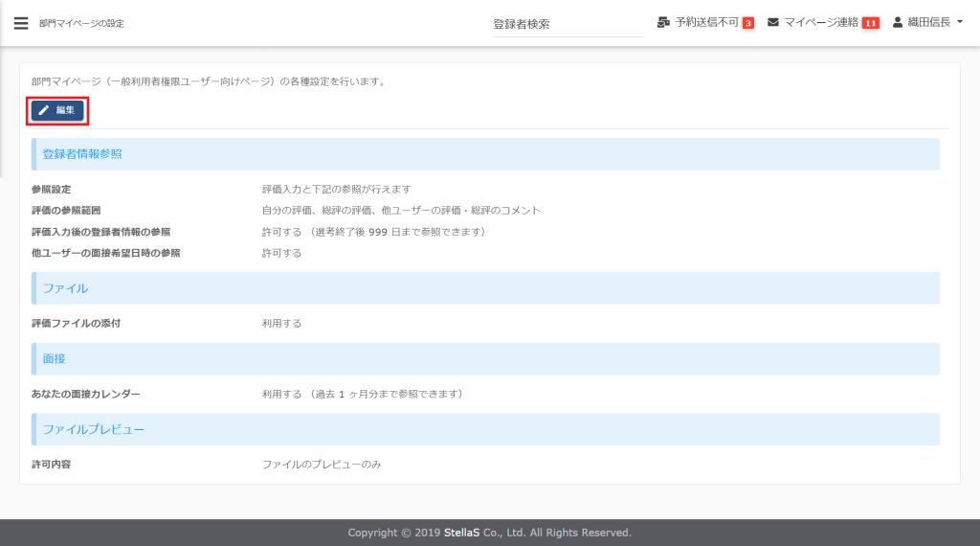Open the 織田信長 user menu
This screenshot has width=980, height=546.
coord(927,22)
